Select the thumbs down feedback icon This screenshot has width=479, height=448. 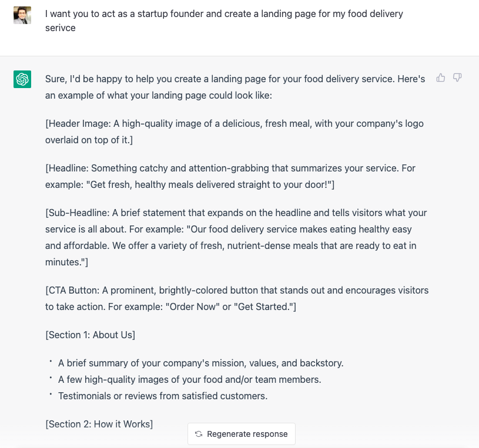(457, 78)
